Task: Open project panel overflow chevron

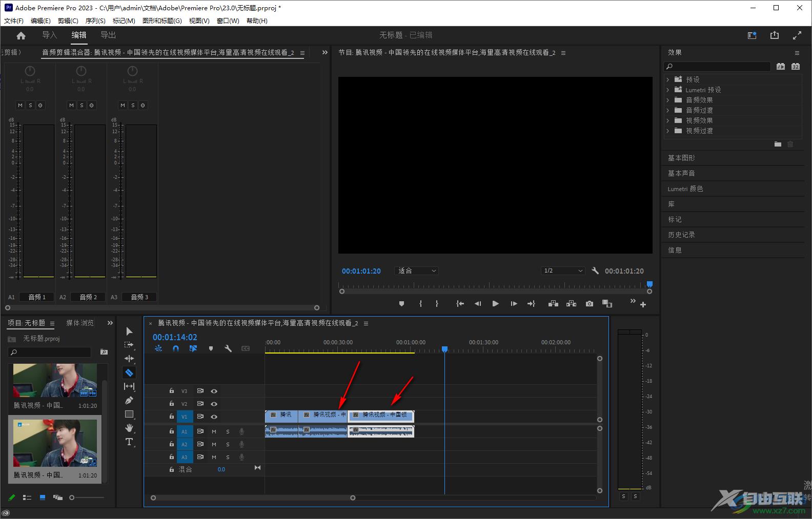Action: (110, 323)
